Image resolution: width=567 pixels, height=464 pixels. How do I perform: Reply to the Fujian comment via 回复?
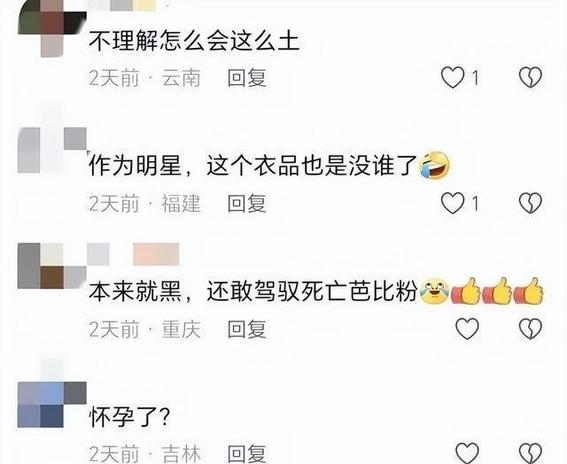pyautogui.click(x=247, y=203)
